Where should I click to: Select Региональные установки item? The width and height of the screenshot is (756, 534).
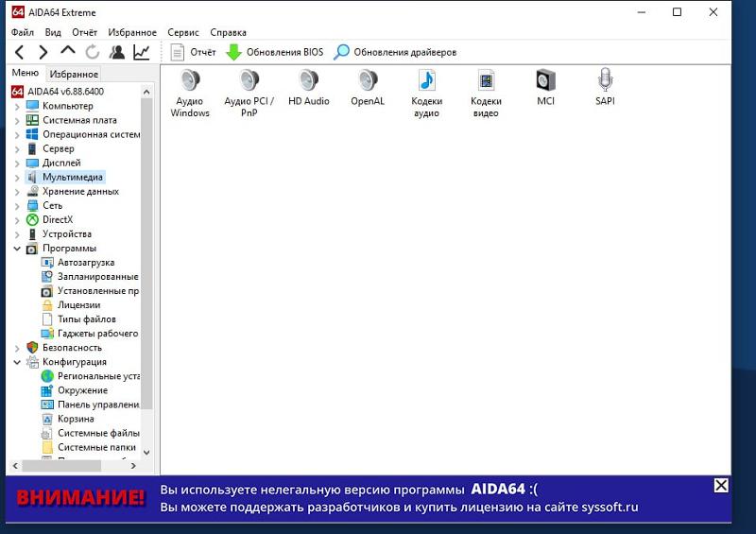(x=91, y=376)
